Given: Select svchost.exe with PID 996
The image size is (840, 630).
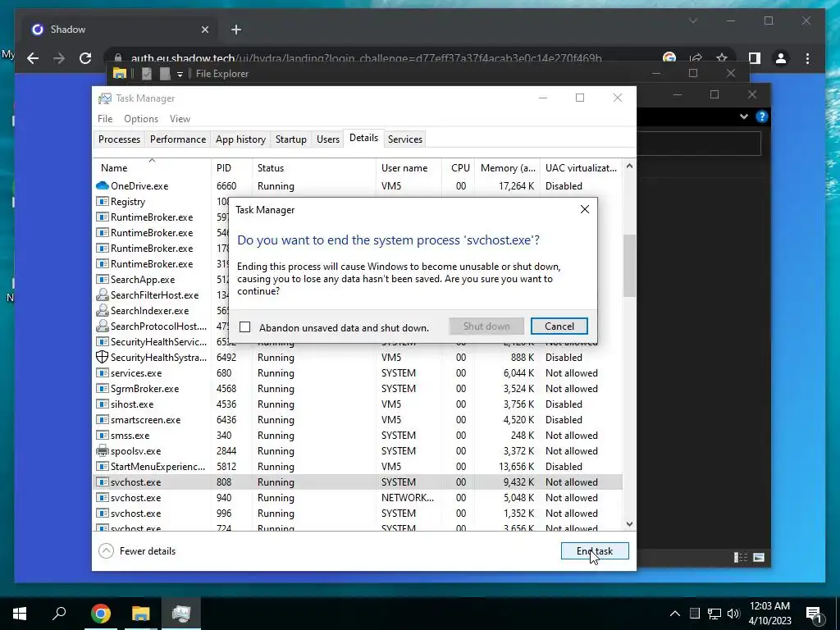Looking at the screenshot, I should 358,514.
